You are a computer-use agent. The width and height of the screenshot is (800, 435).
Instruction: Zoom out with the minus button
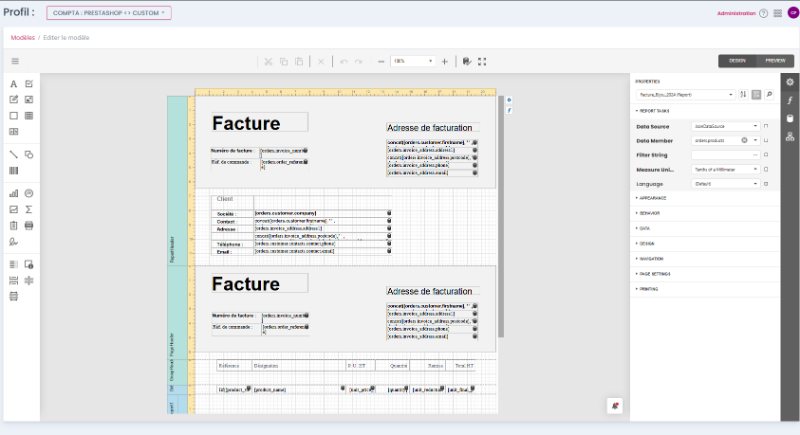[381, 62]
